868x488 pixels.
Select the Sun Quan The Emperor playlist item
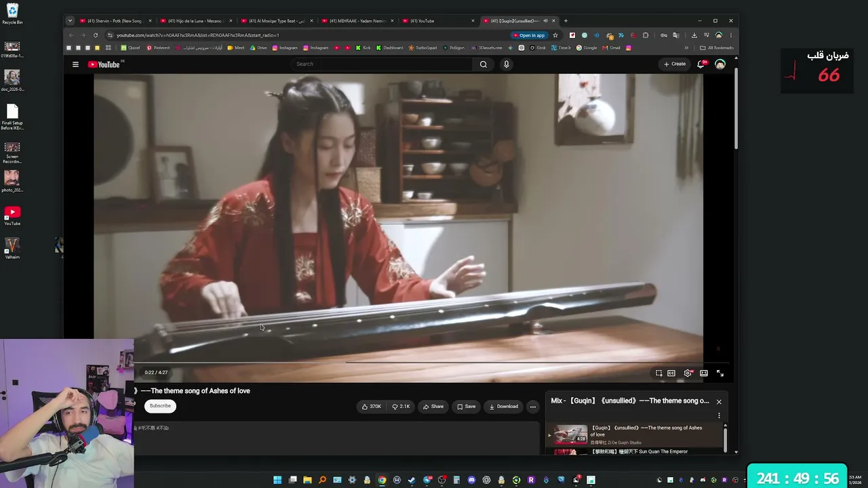coord(635,451)
